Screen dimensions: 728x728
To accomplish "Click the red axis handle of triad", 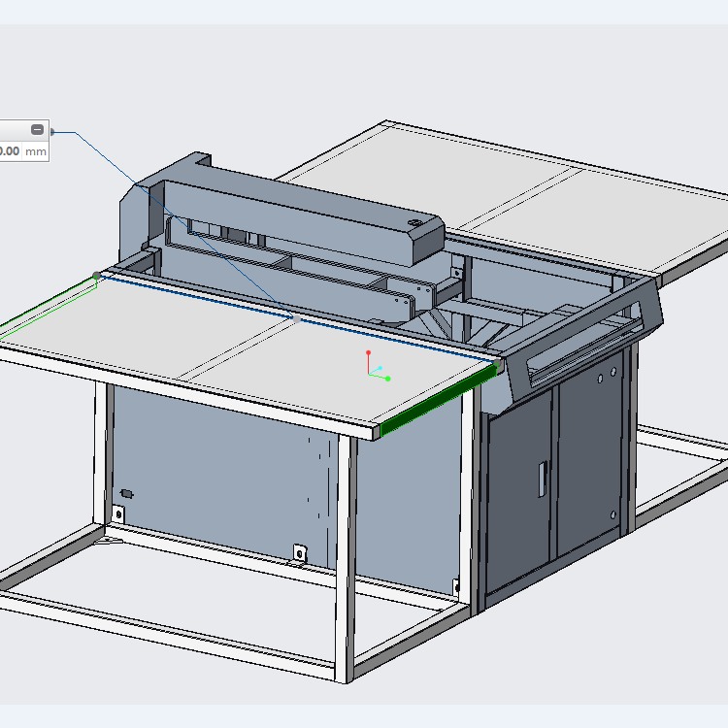I will click(x=368, y=351).
